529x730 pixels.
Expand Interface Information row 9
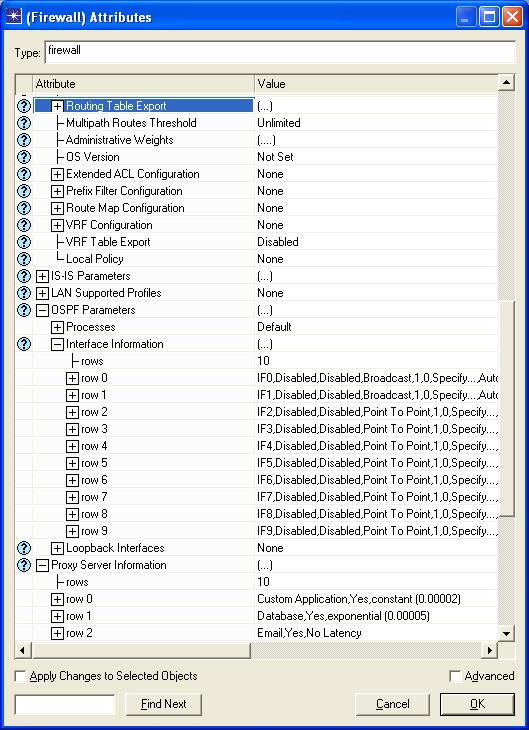pos(72,531)
